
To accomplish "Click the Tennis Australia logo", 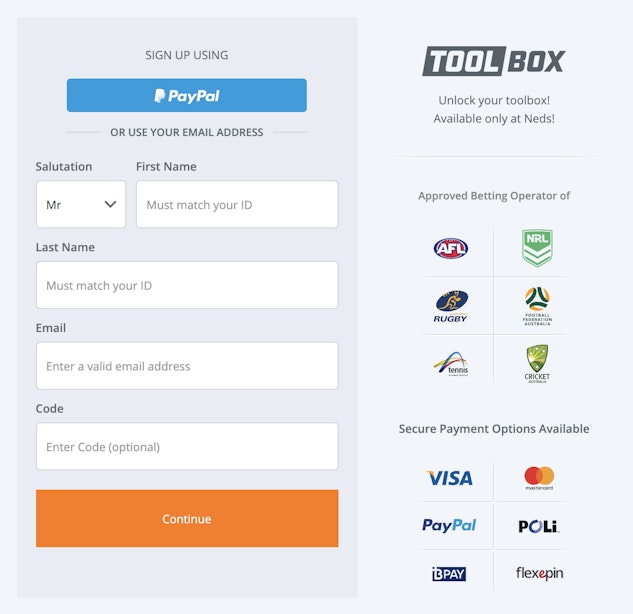I will (451, 363).
